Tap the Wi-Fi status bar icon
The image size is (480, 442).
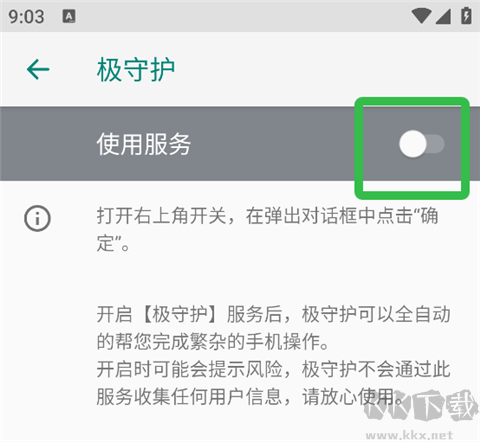pos(421,16)
